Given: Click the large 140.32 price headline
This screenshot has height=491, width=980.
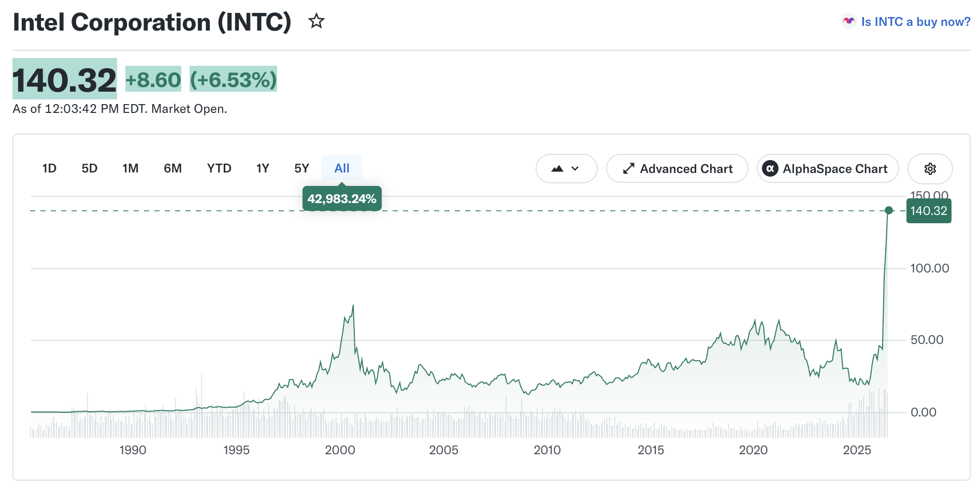Looking at the screenshot, I should click(65, 80).
